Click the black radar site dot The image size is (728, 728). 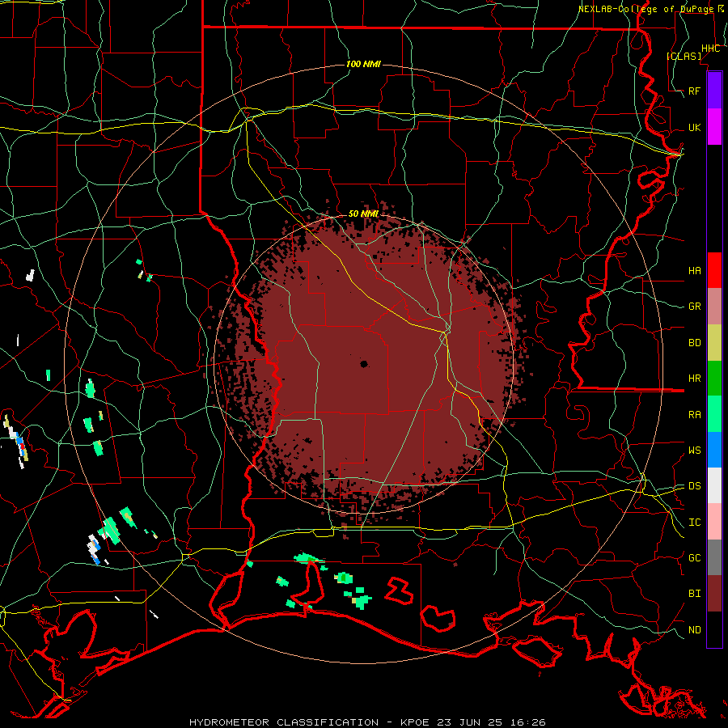pyautogui.click(x=363, y=364)
